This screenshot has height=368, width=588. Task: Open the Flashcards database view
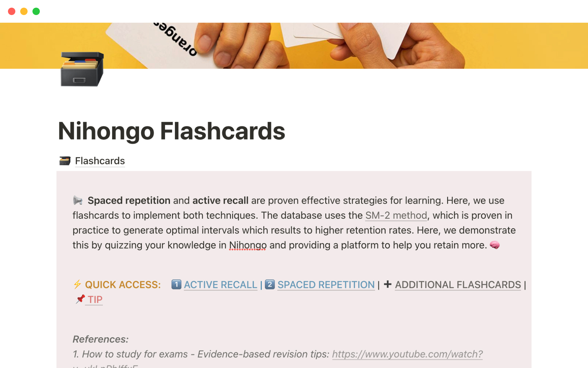[x=100, y=160]
